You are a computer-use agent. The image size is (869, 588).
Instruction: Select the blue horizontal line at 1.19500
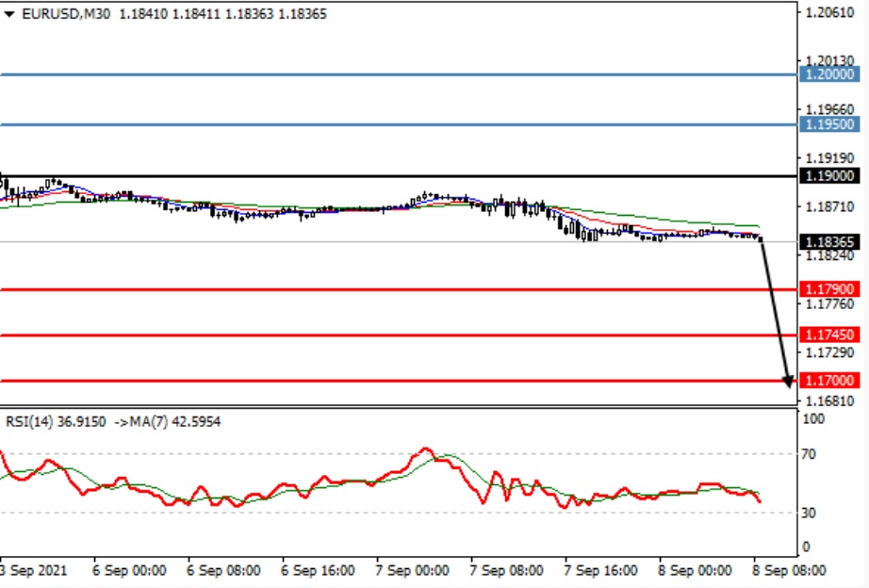coord(399,124)
